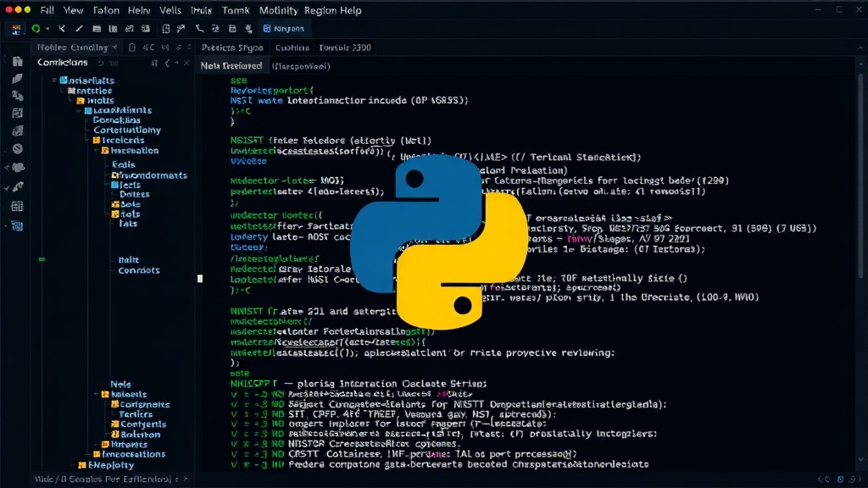
Task: Collapse the Leauidtdinnts tree node
Action: point(79,110)
